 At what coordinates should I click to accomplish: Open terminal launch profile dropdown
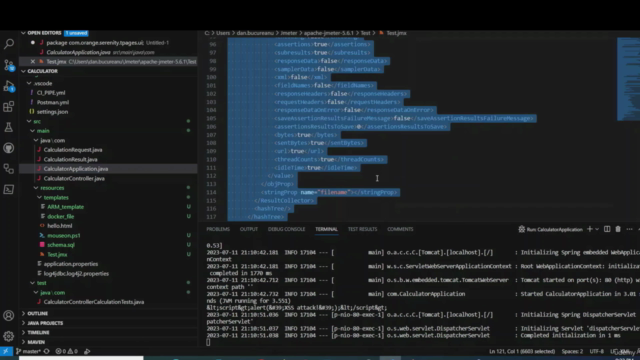point(597,229)
